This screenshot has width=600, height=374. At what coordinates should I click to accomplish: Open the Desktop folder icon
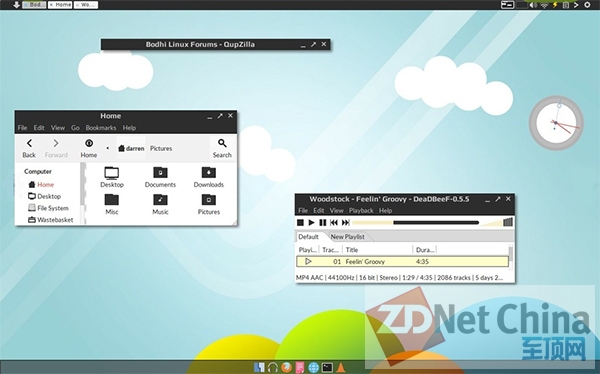tap(112, 177)
